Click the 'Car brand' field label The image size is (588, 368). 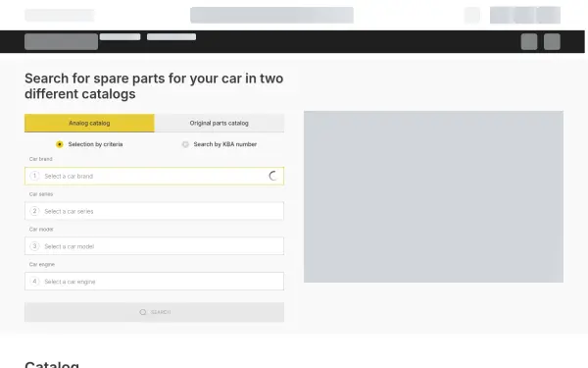pyautogui.click(x=40, y=159)
